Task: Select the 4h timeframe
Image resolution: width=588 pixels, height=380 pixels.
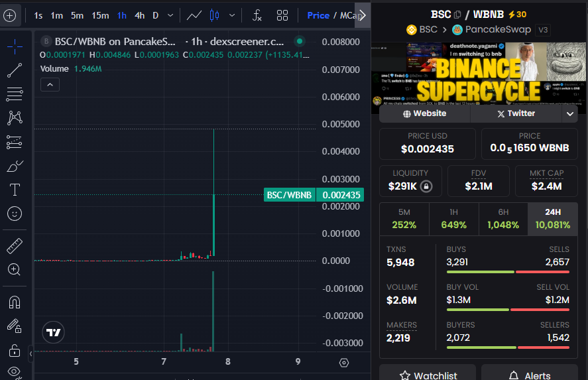Action: coord(139,15)
